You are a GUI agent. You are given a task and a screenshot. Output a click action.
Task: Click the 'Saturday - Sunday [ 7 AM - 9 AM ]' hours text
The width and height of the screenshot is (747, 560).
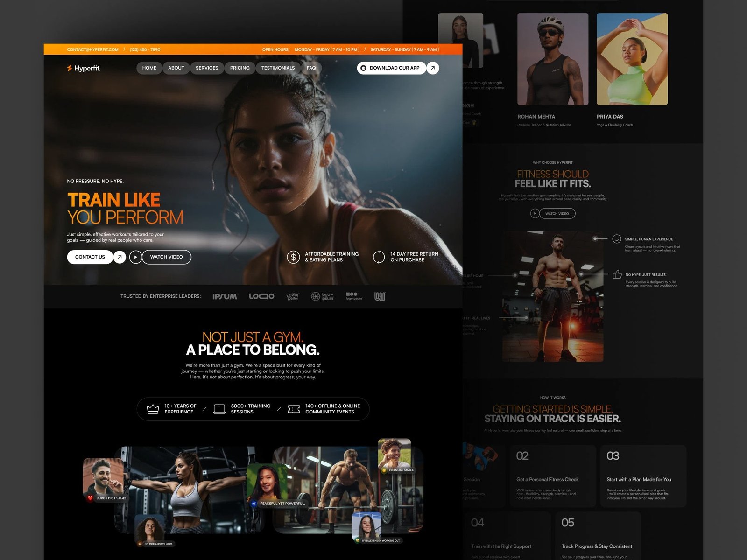click(405, 49)
